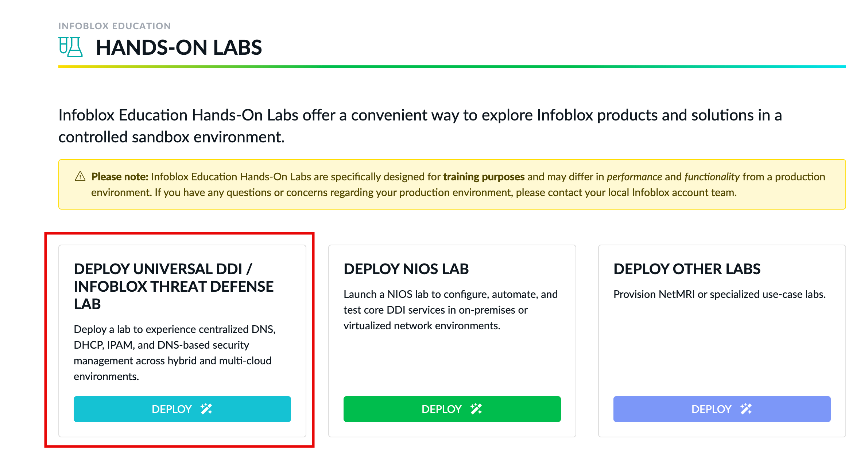This screenshot has height=460, width=868.
Task: Click the magic wand icon on the green Deploy button
Action: point(476,409)
